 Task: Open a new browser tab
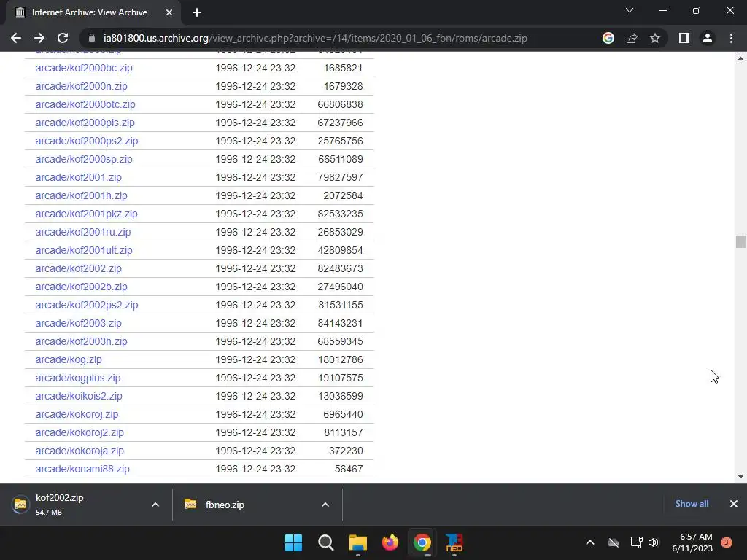[x=197, y=12]
